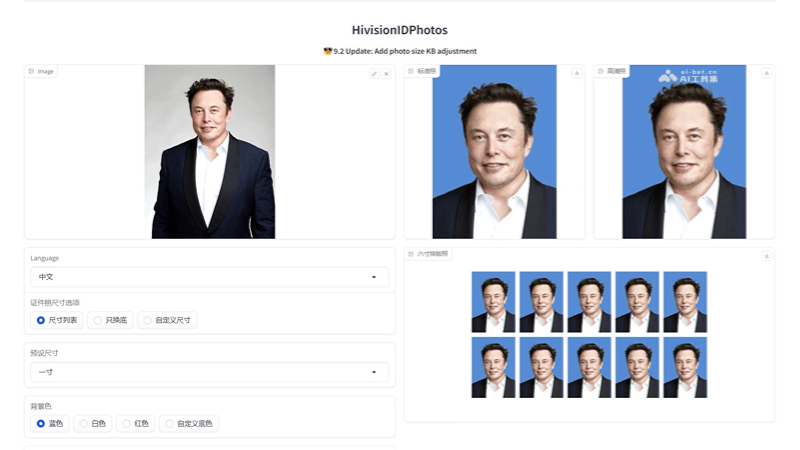Click the image icon beside the 标准照 label
The width and height of the screenshot is (800, 450).
pos(411,72)
